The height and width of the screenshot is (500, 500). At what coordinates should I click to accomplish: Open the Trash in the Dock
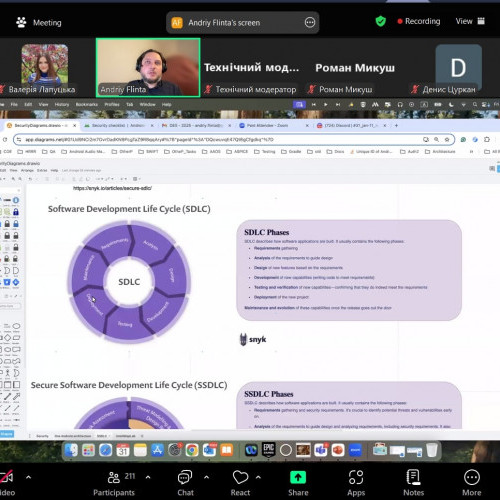432,450
